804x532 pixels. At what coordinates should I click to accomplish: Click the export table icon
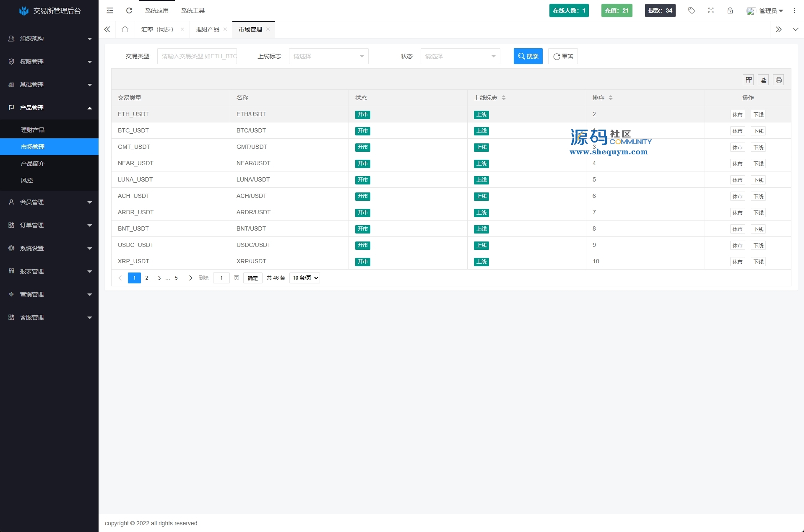(764, 80)
